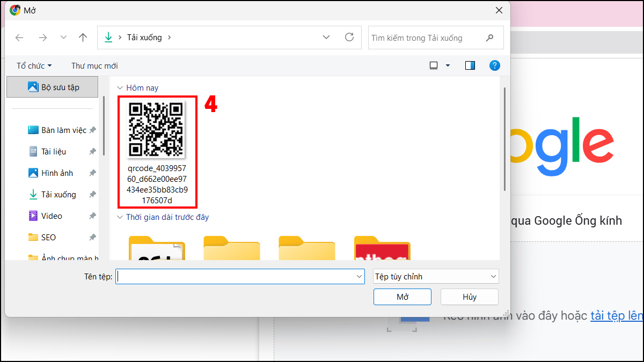Open Tải xuống in sidebar

[x=52, y=195]
